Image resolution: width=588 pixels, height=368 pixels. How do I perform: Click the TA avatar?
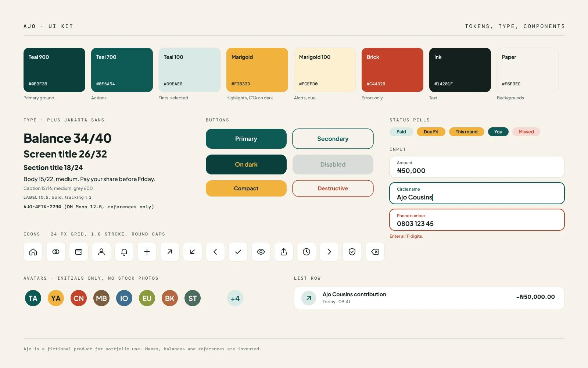pyautogui.click(x=33, y=298)
